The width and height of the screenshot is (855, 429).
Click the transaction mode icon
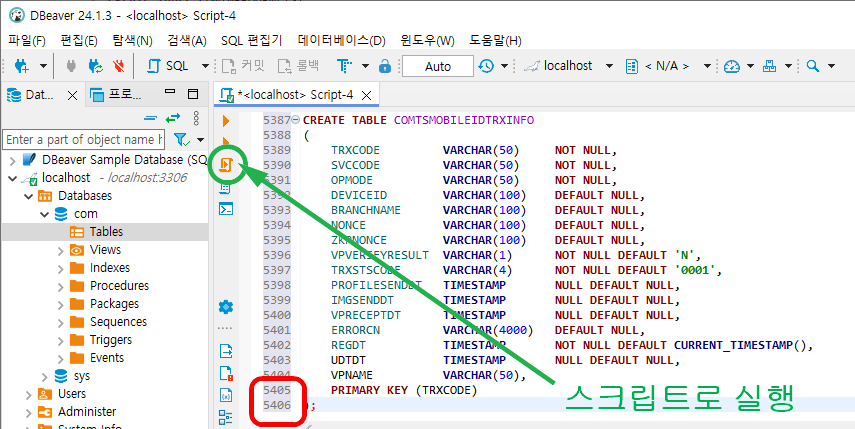(344, 66)
